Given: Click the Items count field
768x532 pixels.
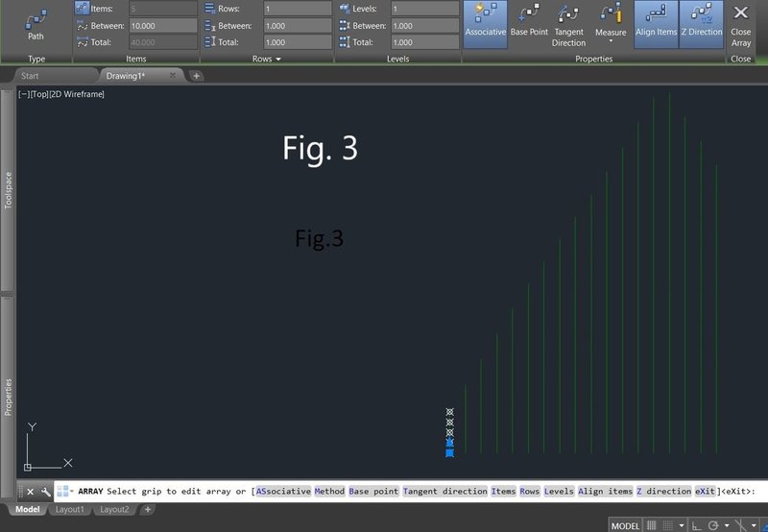Looking at the screenshot, I should (x=163, y=9).
